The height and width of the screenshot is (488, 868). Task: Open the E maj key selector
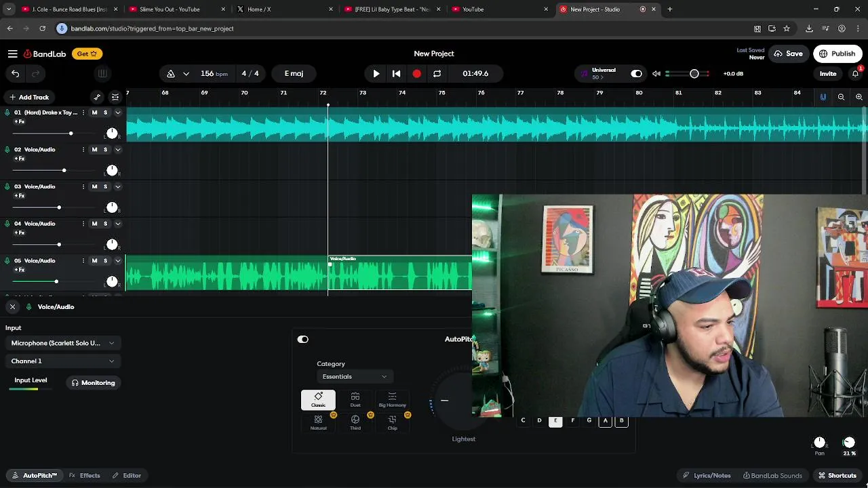click(x=294, y=73)
